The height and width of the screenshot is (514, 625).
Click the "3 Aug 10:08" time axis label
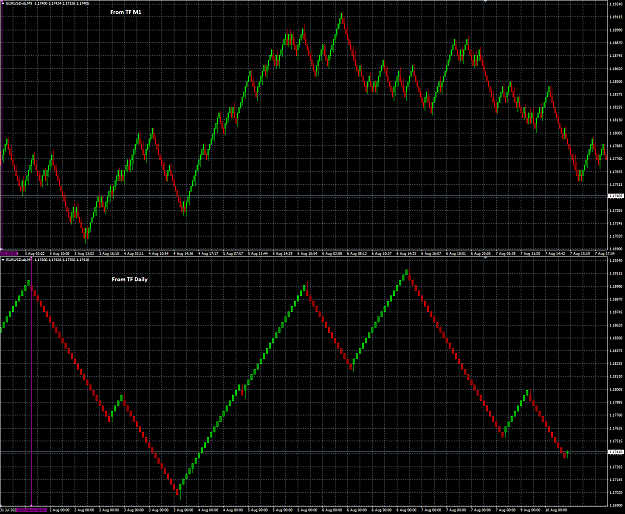pyautogui.click(x=60, y=253)
